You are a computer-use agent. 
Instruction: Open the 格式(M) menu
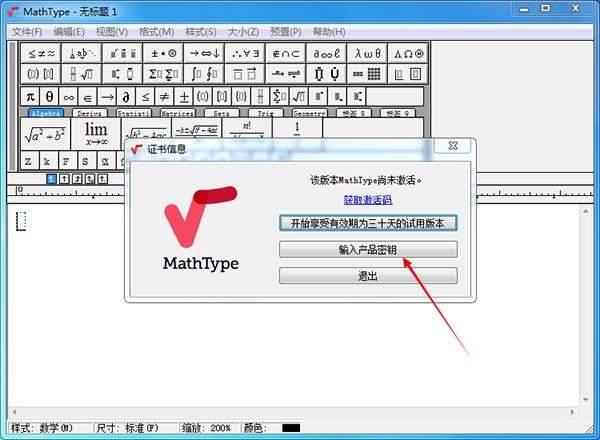(x=157, y=32)
